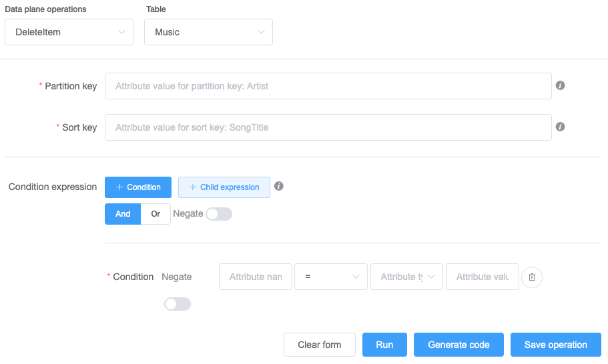
Task: Click the sort key info icon
Action: coord(561,127)
